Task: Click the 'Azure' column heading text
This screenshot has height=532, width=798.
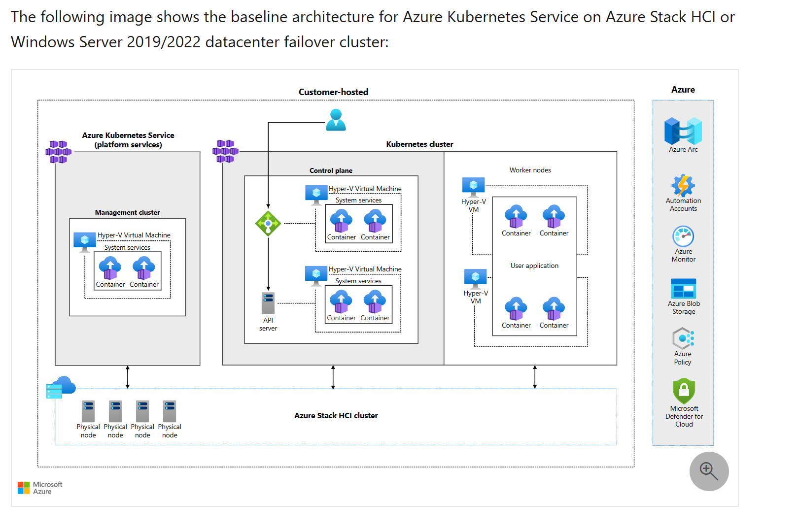Action: tap(683, 90)
